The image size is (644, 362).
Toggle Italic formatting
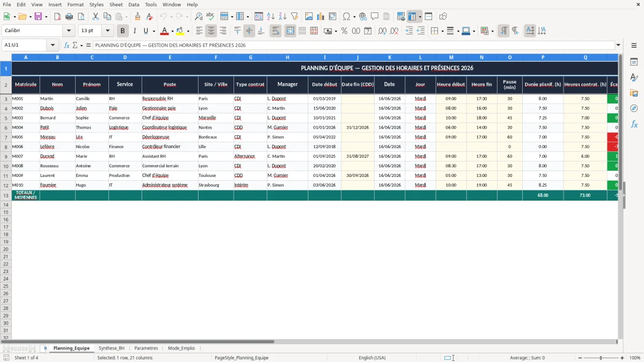pyautogui.click(x=135, y=31)
